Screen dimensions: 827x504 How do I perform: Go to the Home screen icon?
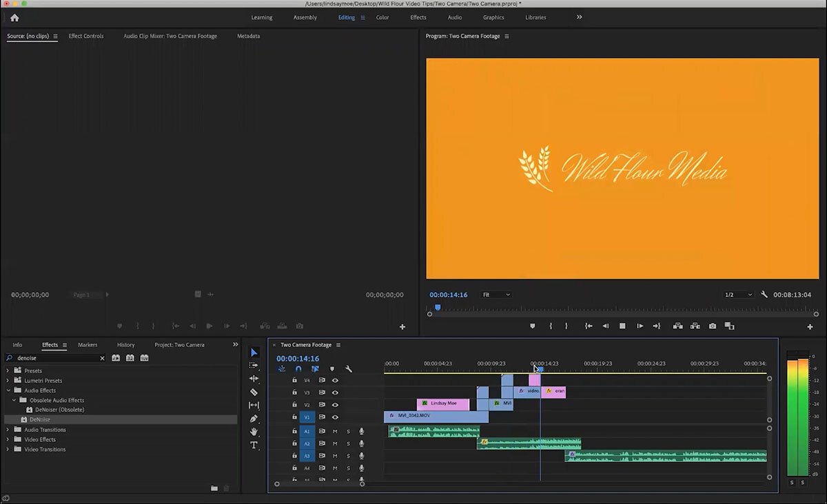pyautogui.click(x=14, y=18)
